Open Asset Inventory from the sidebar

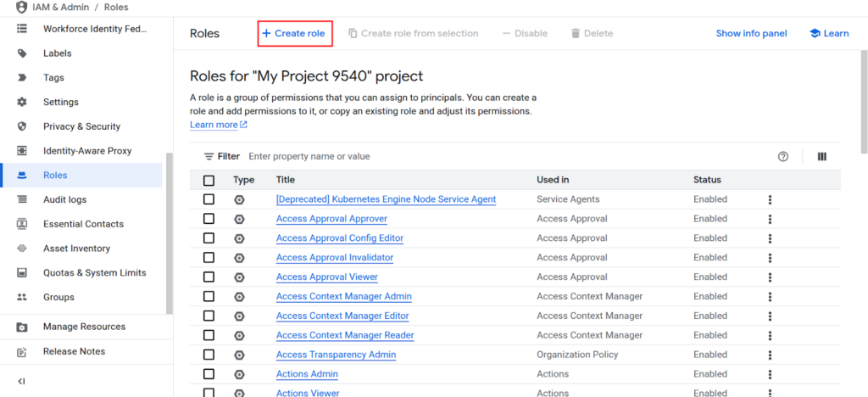click(81, 248)
